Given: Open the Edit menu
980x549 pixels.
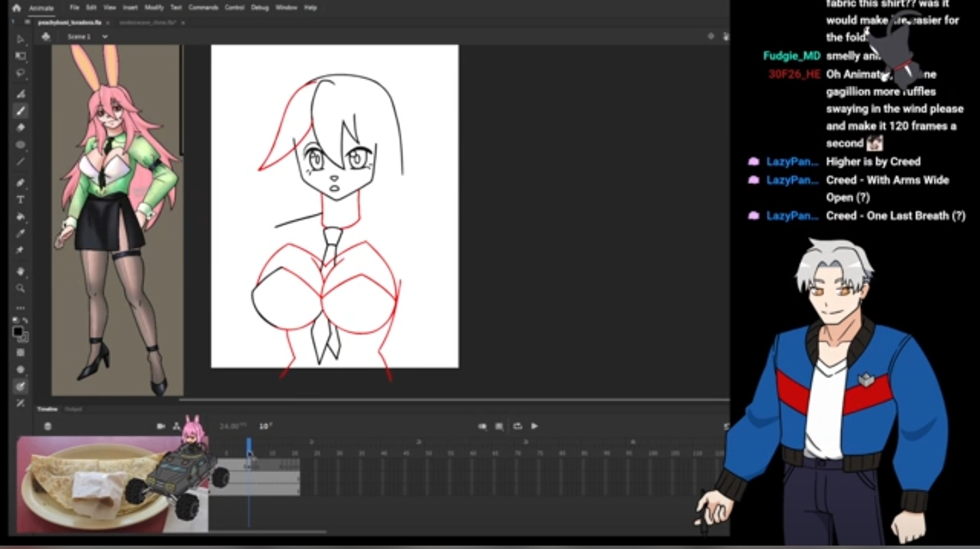Looking at the screenshot, I should pos(91,8).
